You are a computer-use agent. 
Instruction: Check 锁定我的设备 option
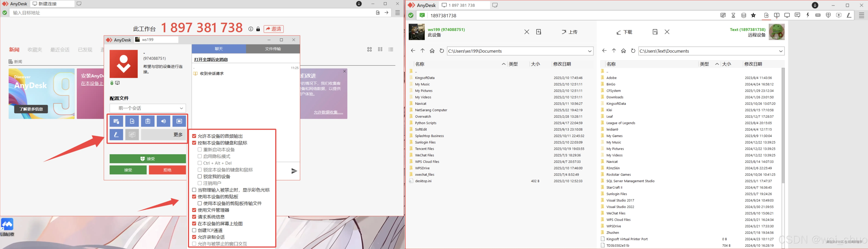pyautogui.click(x=200, y=176)
